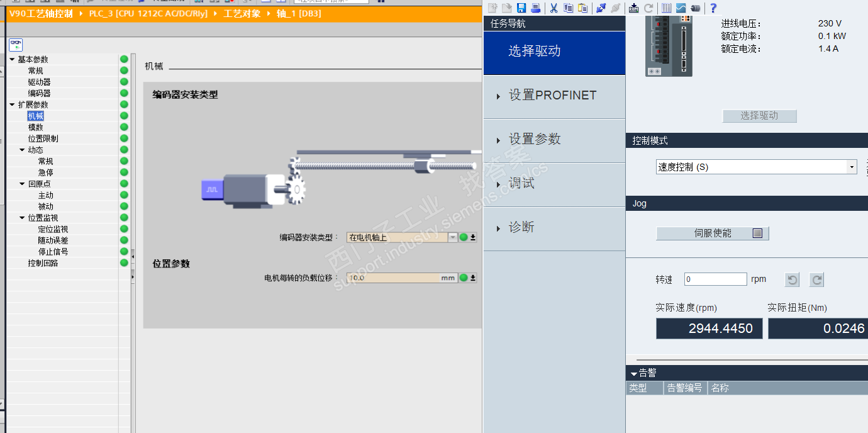868x433 pixels.
Task: Open the 编码器安装类型 dropdown list
Action: click(453, 237)
